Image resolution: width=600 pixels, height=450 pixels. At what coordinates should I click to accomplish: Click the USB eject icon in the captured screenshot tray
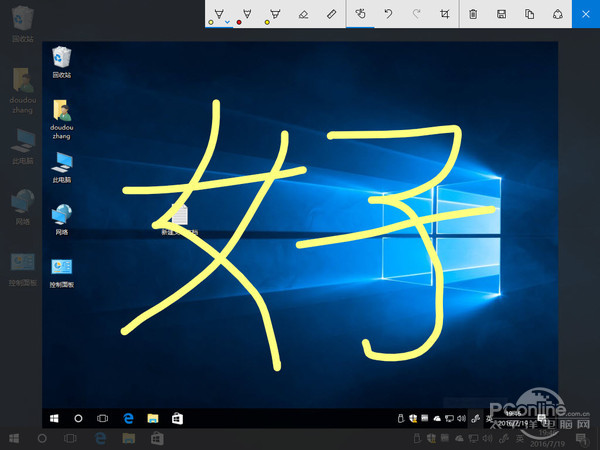pos(401,419)
